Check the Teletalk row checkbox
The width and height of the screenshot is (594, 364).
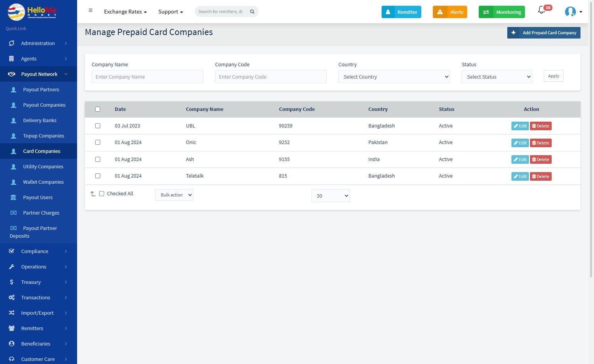pyautogui.click(x=98, y=176)
